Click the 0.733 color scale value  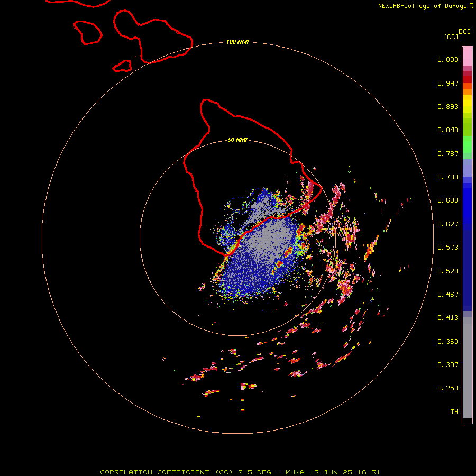[448, 177]
